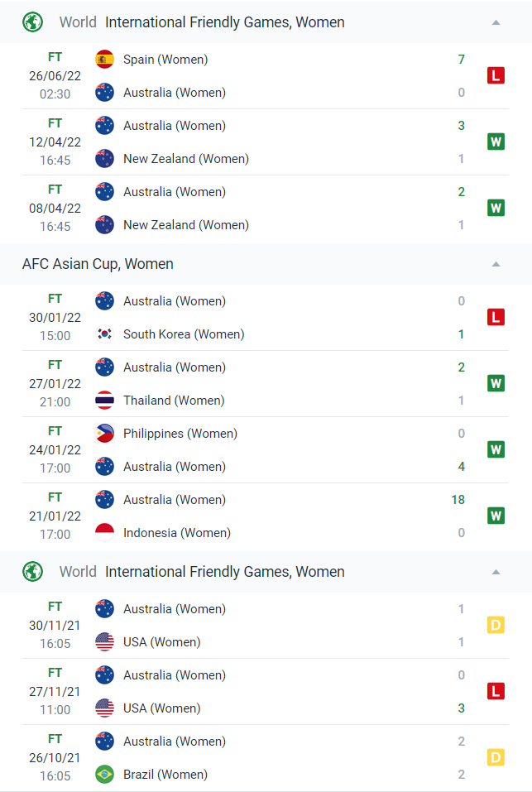This screenshot has height=792, width=532.
Task: Click the South Korea flag icon
Action: [x=104, y=334]
